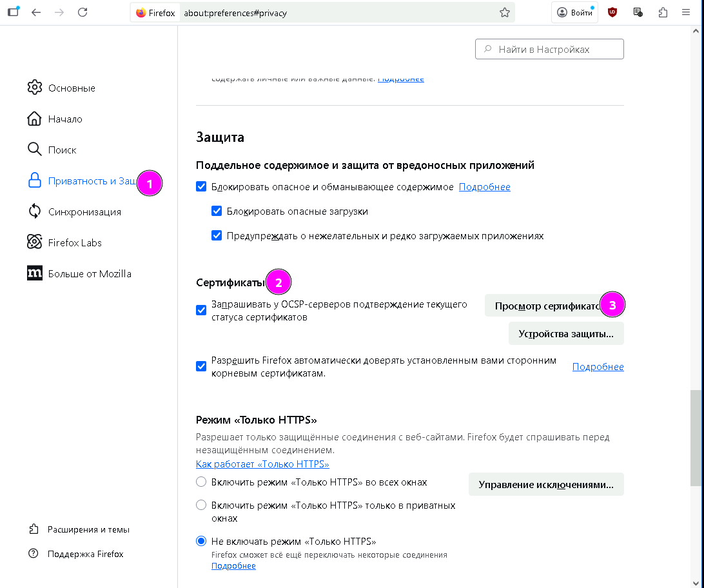This screenshot has width=704, height=588.
Task: Bookmark this page with the star icon
Action: click(505, 13)
